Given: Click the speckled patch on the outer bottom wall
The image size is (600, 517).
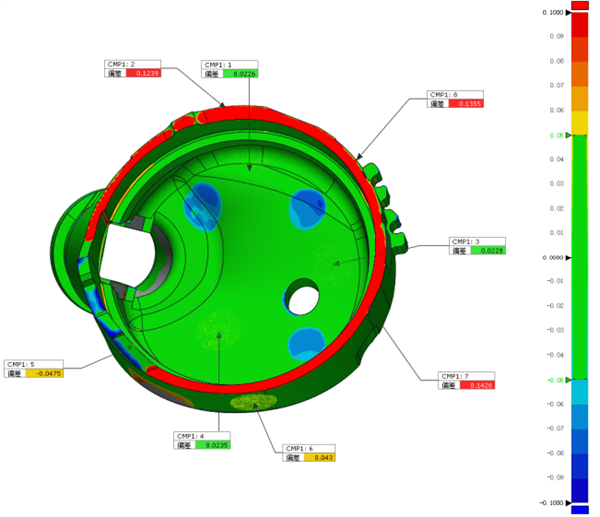Looking at the screenshot, I should point(253,401).
